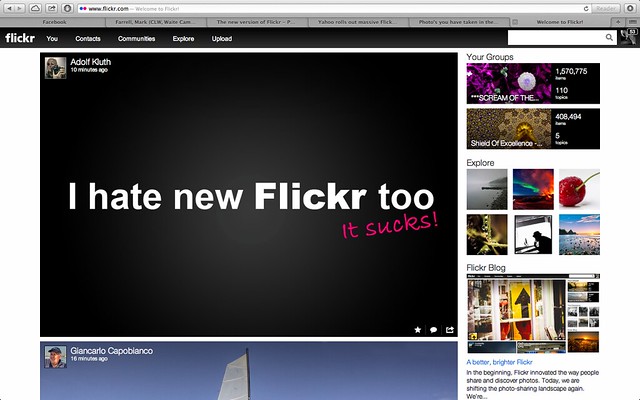The height and width of the screenshot is (400, 640).
Task: Open the Explore menu
Action: point(183,39)
